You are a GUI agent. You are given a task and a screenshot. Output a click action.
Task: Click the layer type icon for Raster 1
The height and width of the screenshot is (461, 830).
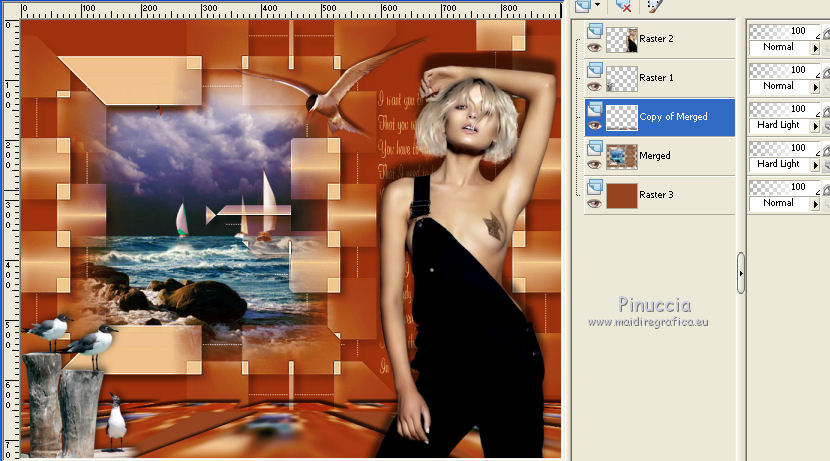[594, 70]
